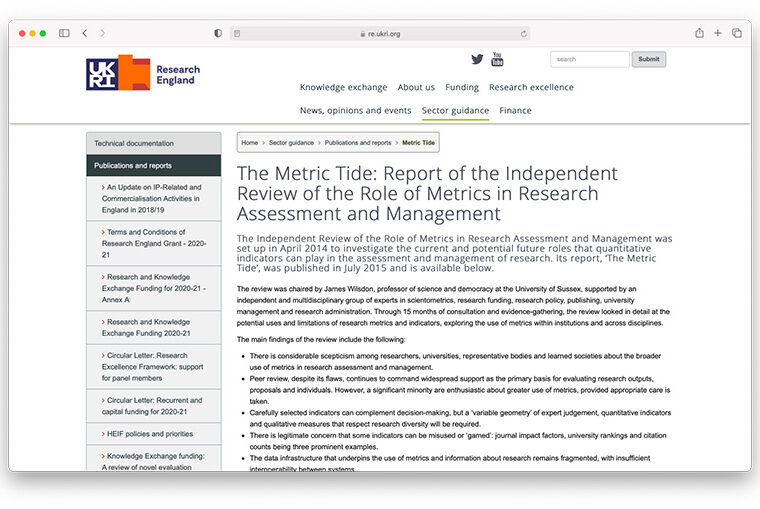This screenshot has height=509, width=760.
Task: Click the bullet starting 'Carefully selected indicators'
Action: (x=460, y=418)
